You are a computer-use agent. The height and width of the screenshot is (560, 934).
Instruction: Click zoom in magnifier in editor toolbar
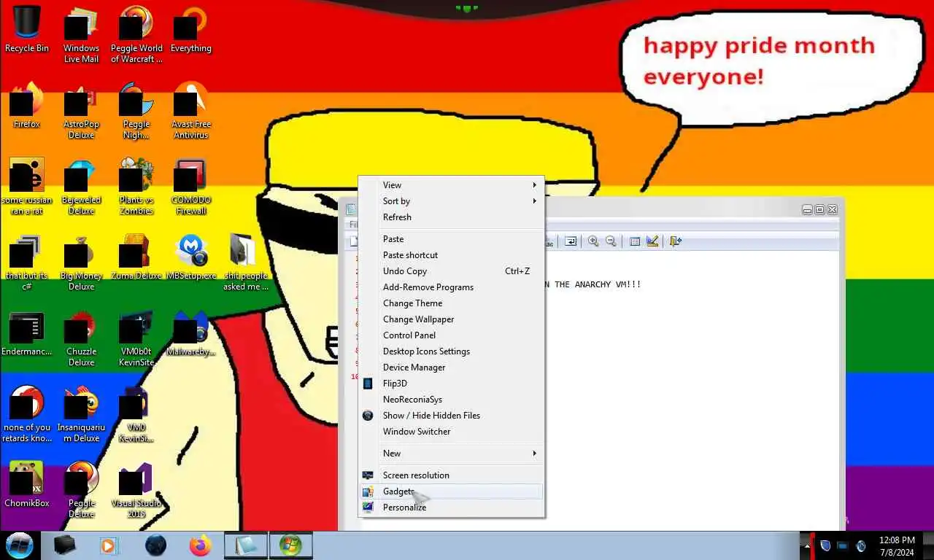pos(593,241)
